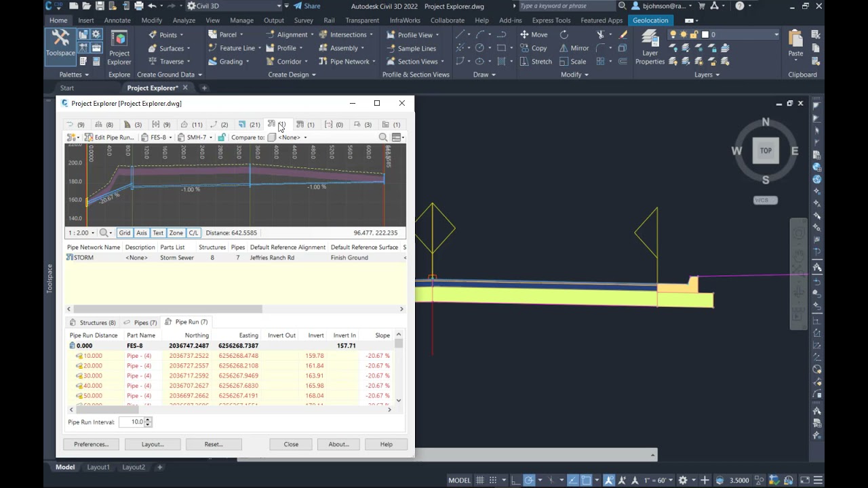Image resolution: width=868 pixels, height=488 pixels.
Task: Switch to the Alignments tab showing (9)
Action: 75,125
